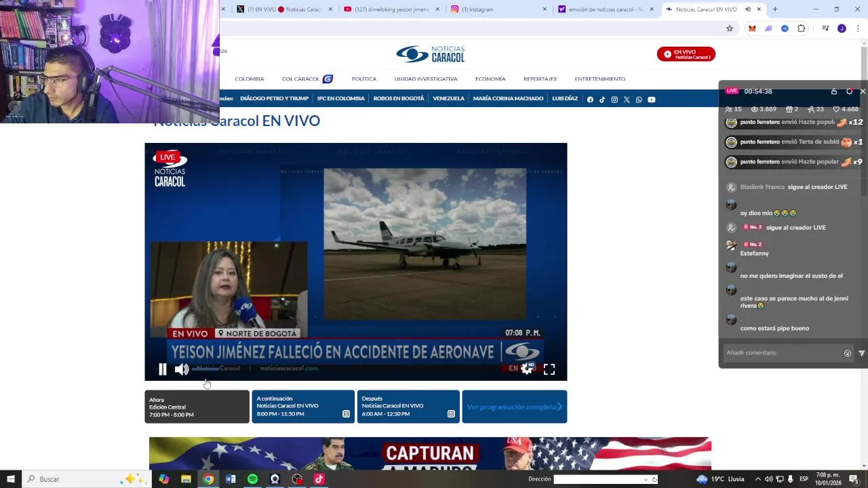The image size is (868, 488).
Task: Select A continuación 8:00 PM schedule card
Action: pyautogui.click(x=303, y=407)
